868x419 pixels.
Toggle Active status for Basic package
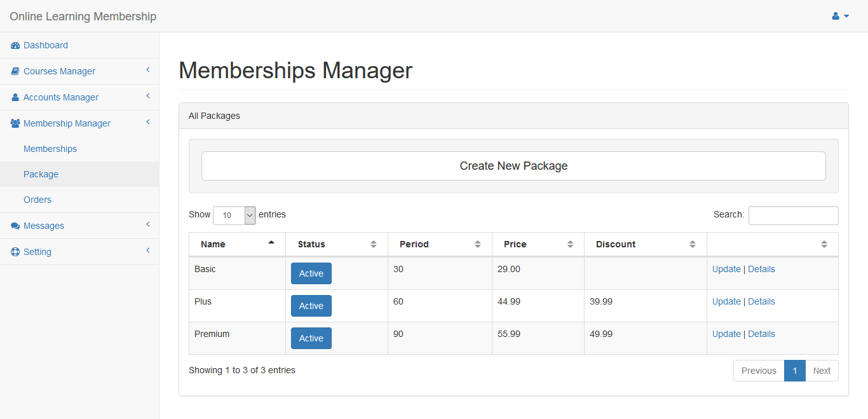(x=311, y=273)
